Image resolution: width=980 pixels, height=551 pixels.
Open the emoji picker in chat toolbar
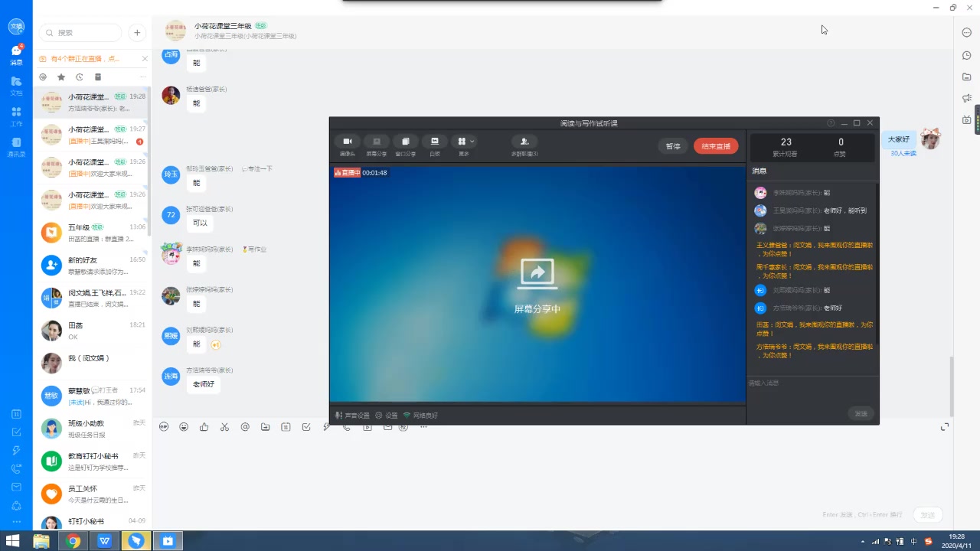184,427
